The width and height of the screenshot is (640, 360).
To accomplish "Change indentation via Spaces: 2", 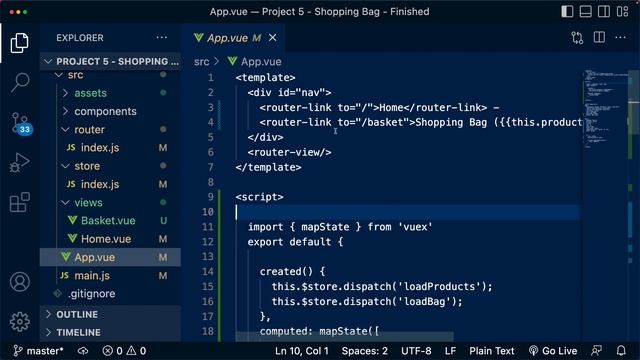I will coord(364,351).
